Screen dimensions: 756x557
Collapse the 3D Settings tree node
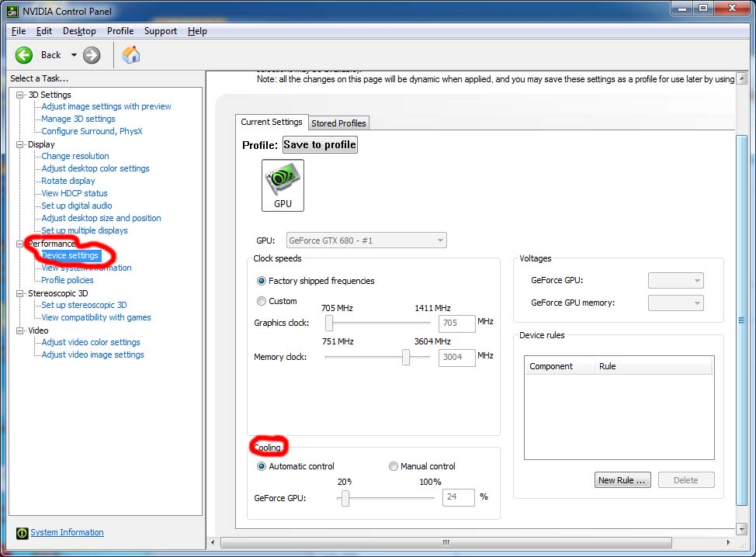pyautogui.click(x=19, y=95)
